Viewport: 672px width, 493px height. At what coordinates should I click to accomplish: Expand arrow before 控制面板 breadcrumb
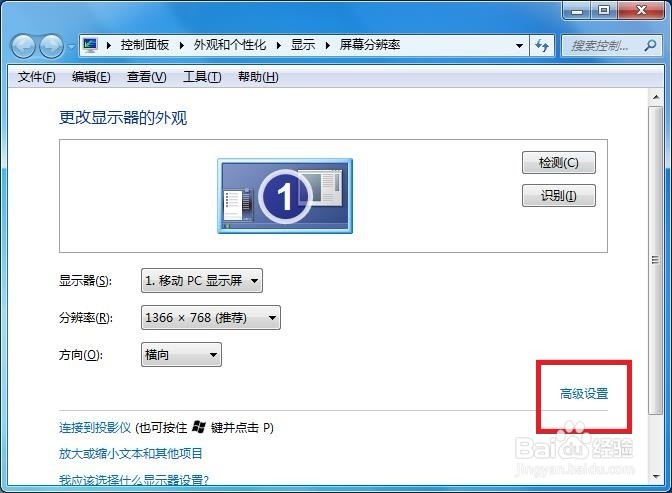coord(108,45)
